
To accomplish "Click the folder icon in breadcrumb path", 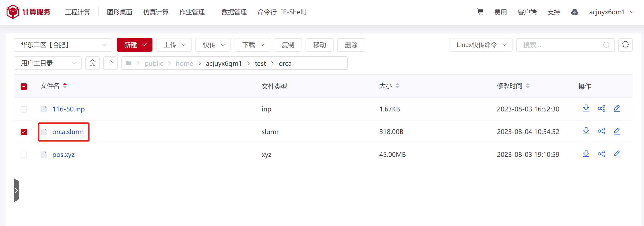I will tap(129, 63).
